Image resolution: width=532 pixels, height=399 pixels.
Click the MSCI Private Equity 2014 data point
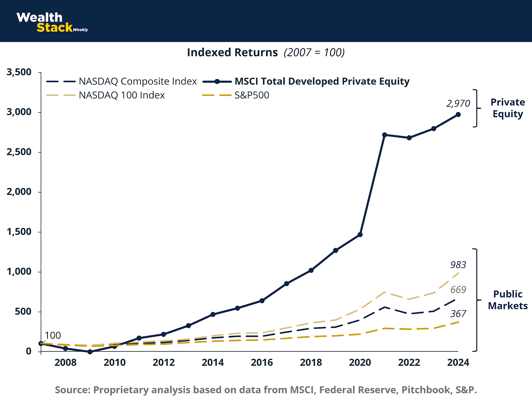[x=213, y=314]
